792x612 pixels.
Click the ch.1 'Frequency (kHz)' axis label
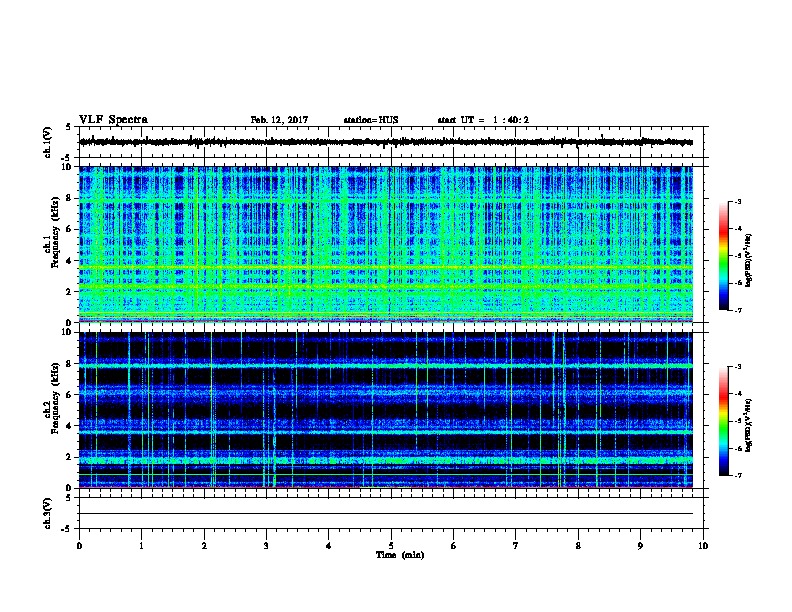tap(55, 232)
